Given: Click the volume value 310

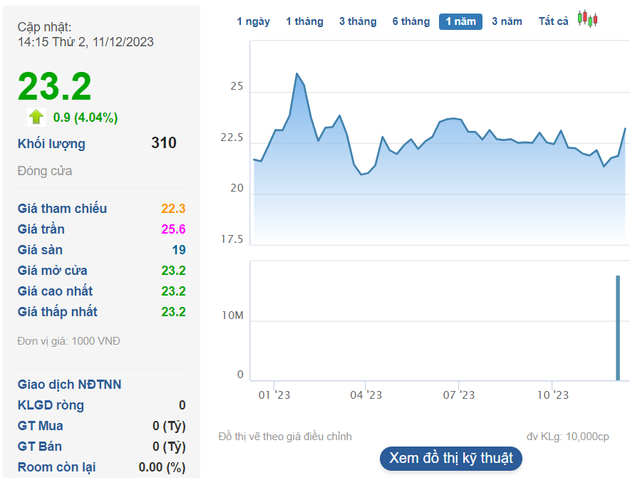Looking at the screenshot, I should [x=164, y=143].
